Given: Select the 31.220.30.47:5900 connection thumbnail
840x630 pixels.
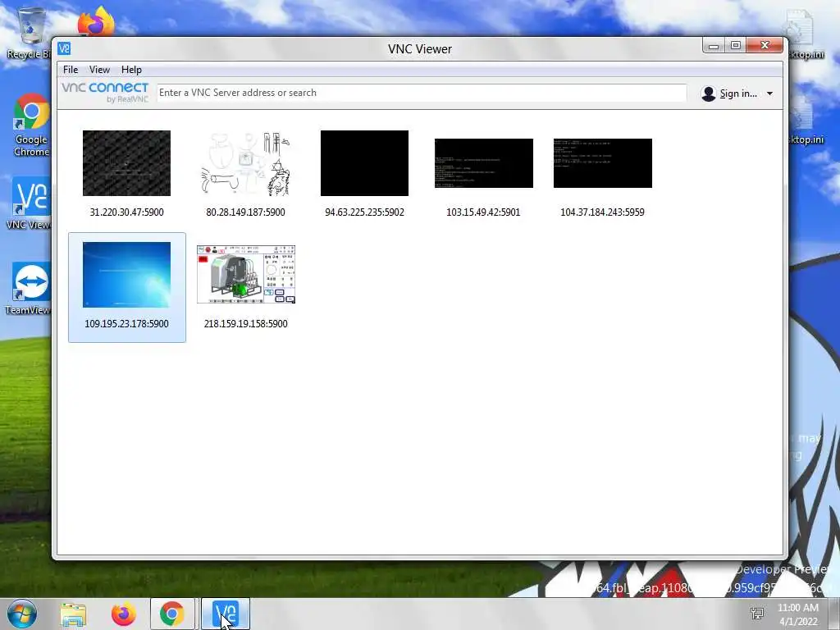Looking at the screenshot, I should pos(126,163).
